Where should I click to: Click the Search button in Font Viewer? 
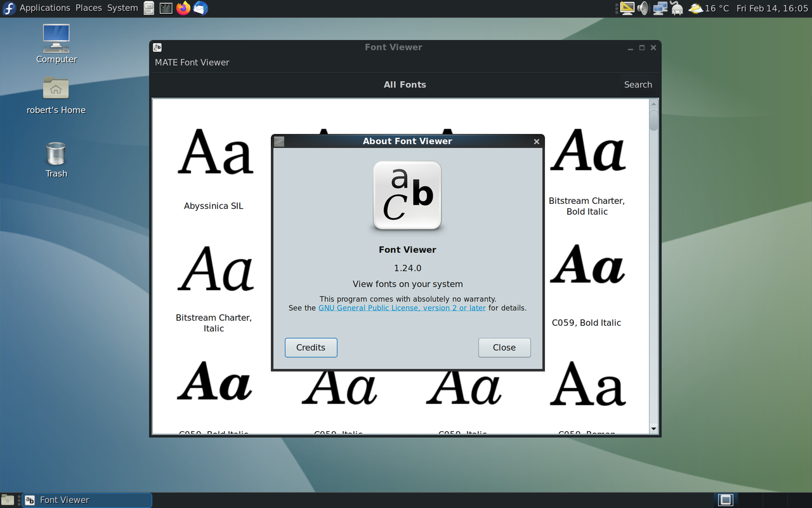tap(638, 84)
